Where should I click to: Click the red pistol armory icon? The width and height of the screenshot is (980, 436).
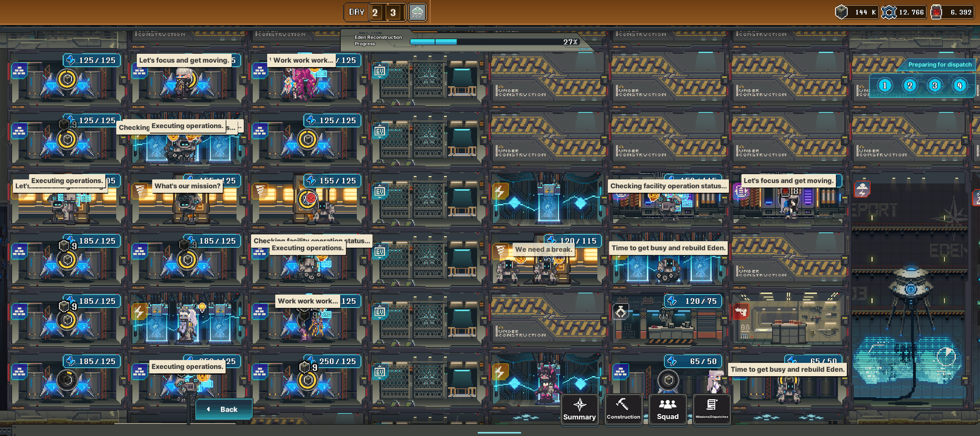point(741,312)
